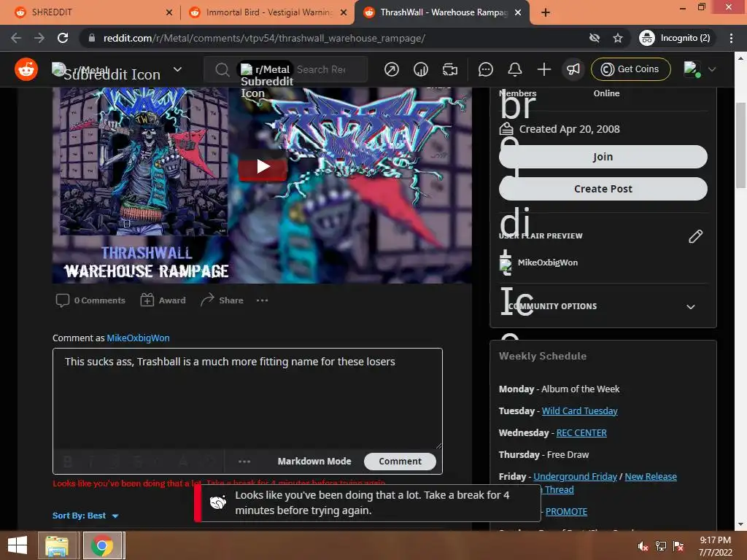Image resolution: width=747 pixels, height=560 pixels.
Task: Click Action Center flag tray icon
Action: (678, 546)
